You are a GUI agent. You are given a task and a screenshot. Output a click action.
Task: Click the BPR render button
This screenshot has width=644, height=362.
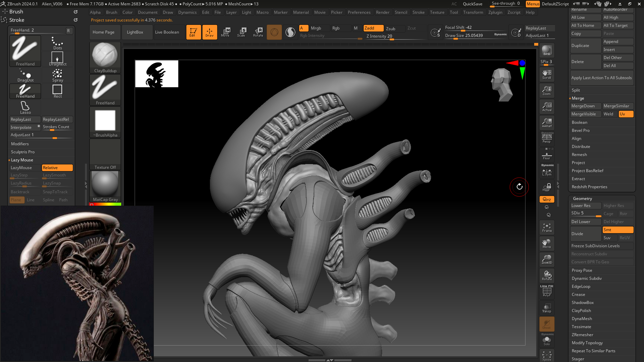(x=547, y=50)
